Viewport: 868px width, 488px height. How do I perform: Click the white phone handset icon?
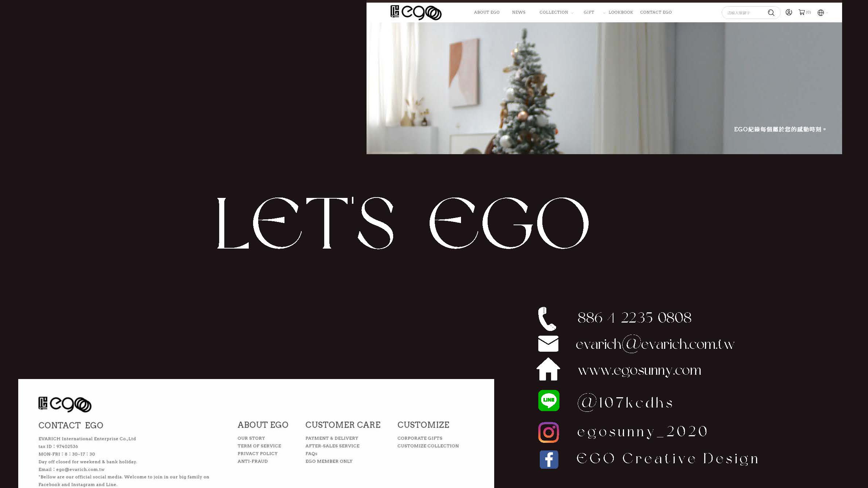coord(547,319)
